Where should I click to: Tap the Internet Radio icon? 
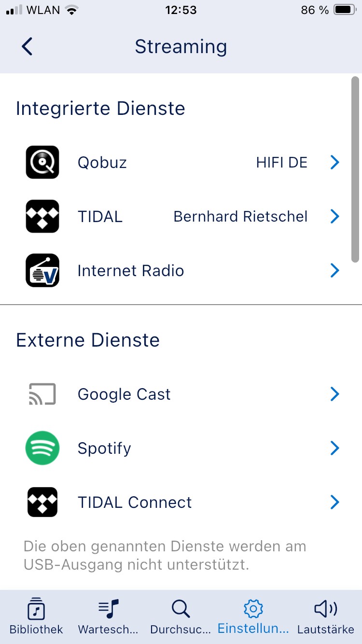tap(42, 270)
